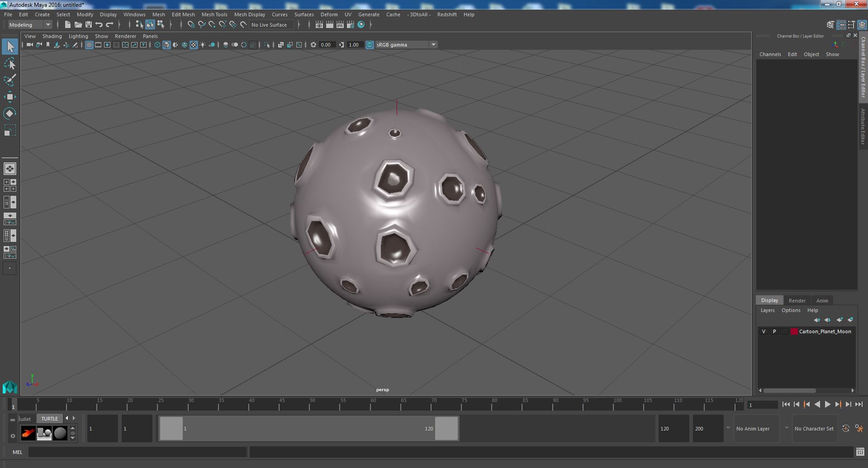The image size is (868, 468).
Task: Open the No Character Set dropdown
Action: tap(815, 429)
